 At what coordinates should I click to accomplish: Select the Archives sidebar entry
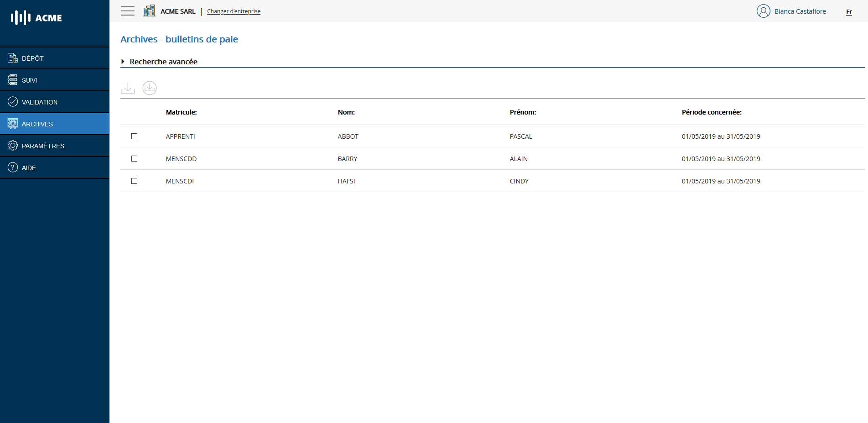(37, 124)
